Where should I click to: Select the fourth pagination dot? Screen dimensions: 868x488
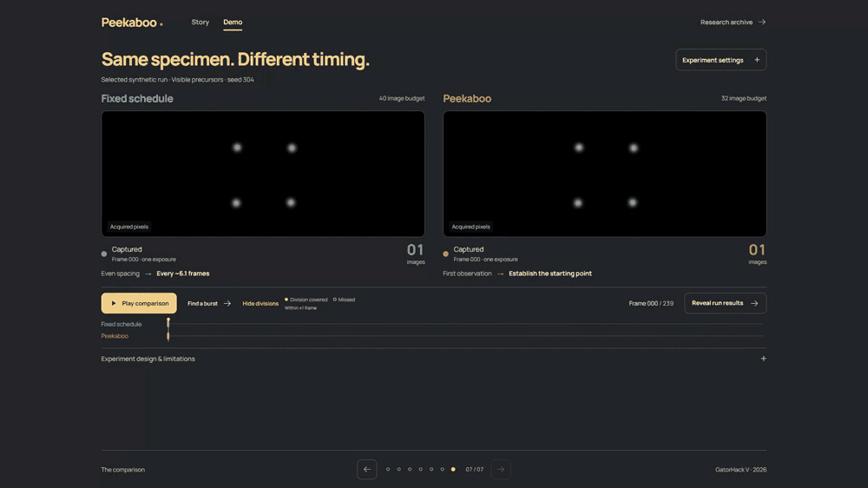(x=421, y=469)
